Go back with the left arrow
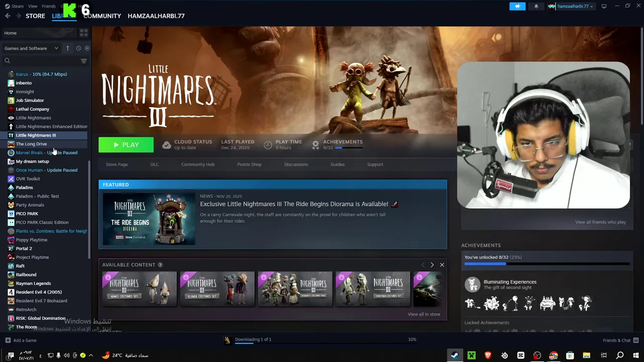Screen dimensions: 644x362 pyautogui.click(x=8, y=16)
